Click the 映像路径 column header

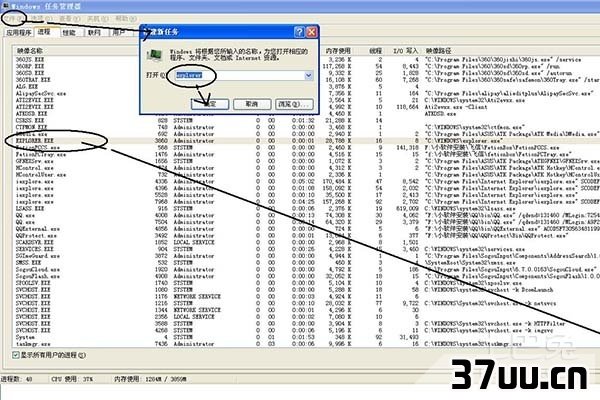click(x=439, y=51)
